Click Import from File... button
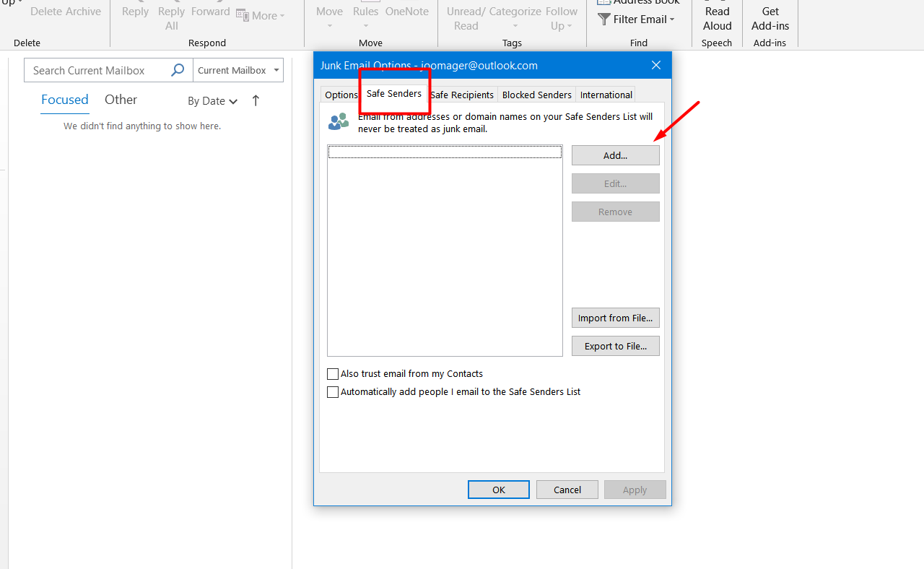 615,318
